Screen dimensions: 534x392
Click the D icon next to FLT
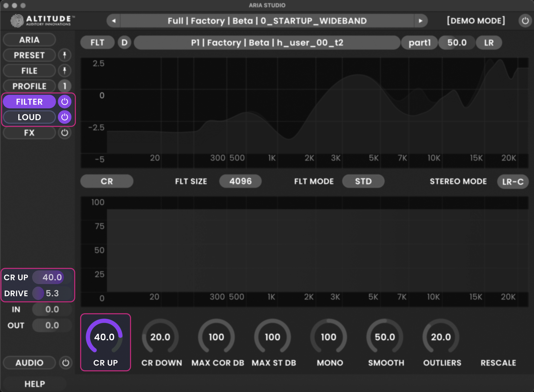coord(124,42)
